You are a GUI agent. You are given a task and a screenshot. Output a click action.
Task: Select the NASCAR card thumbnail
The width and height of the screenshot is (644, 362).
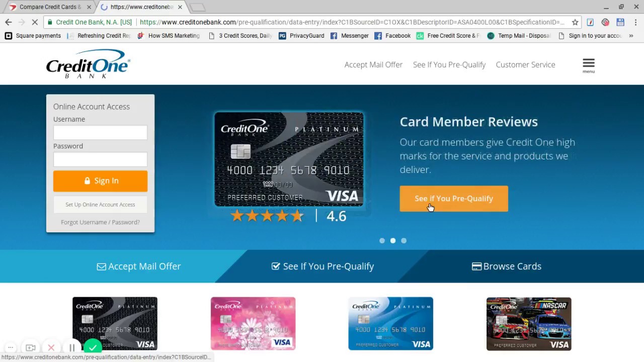(529, 324)
